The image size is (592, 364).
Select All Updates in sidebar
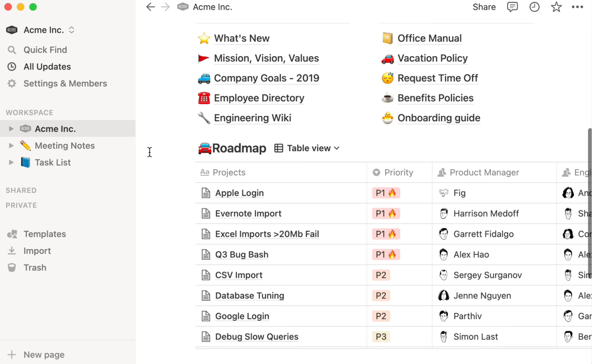[x=47, y=67]
